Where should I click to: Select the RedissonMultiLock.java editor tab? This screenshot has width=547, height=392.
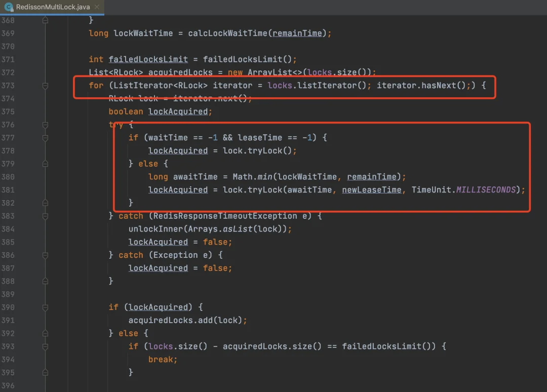(x=52, y=7)
